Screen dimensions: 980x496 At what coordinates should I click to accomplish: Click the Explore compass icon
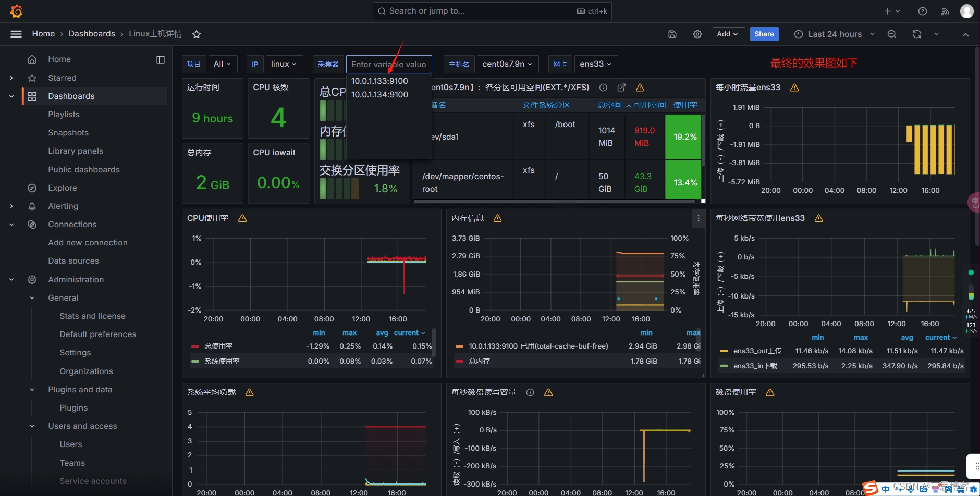pyautogui.click(x=32, y=188)
